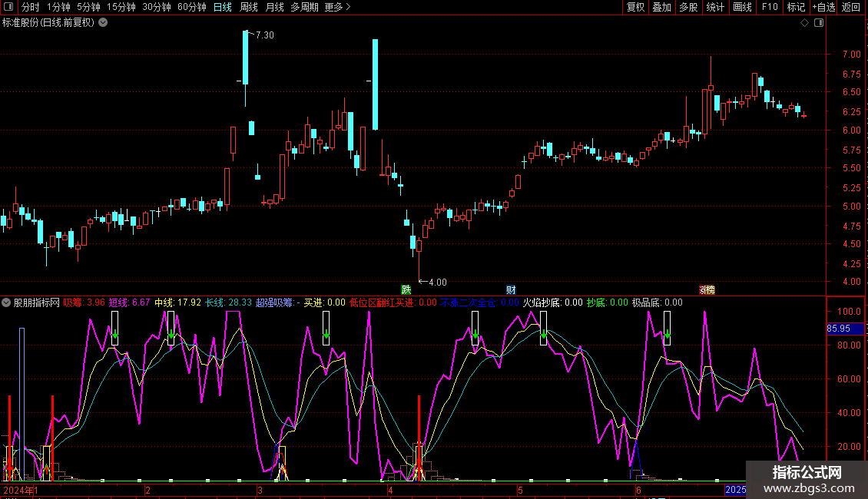Click the 100.0 indicator axis label
Viewport: 868px width, 499px height.
(849, 312)
